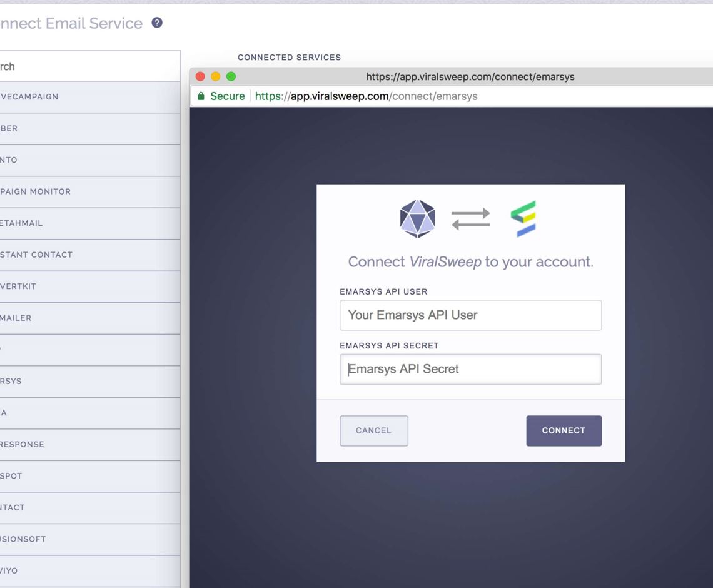Click the Emarsys API User input field

470,315
